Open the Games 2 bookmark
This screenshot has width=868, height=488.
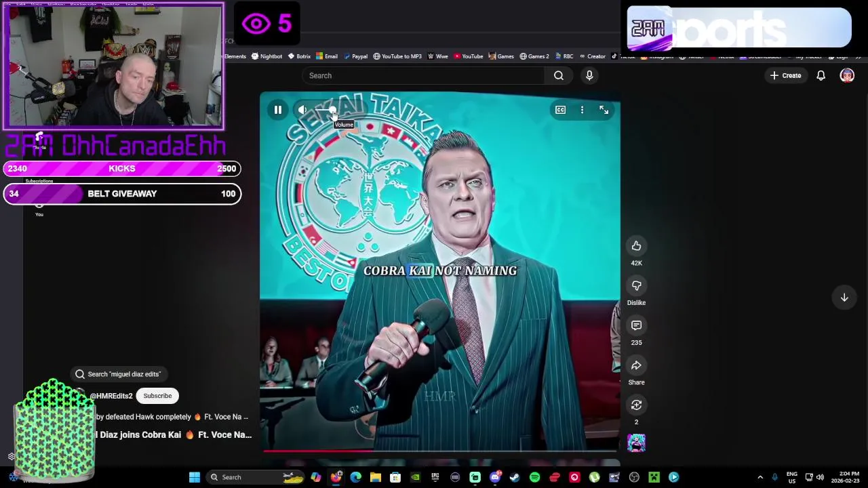534,56
